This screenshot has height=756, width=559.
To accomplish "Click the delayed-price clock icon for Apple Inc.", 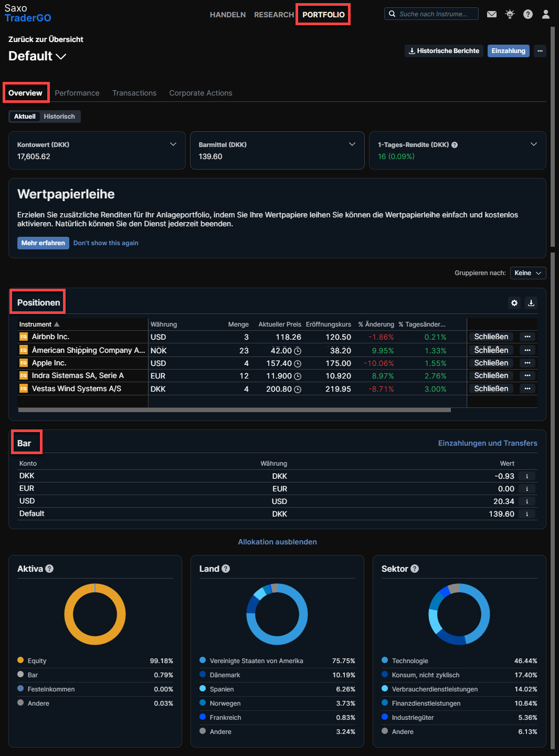I will tap(298, 363).
